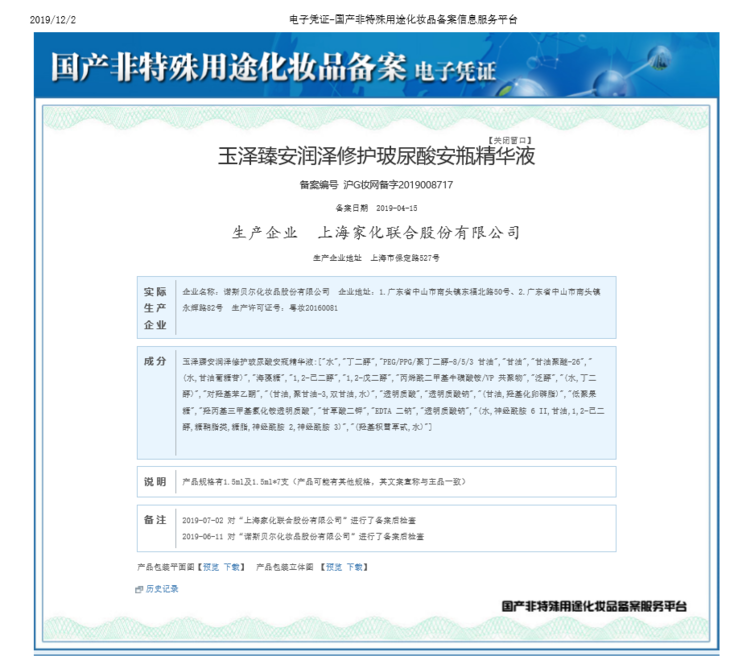730x656 pixels.
Task: Click the header title 电子凭证-国产非特殊用途化妆品备案信息服务平台
Action: (x=403, y=20)
